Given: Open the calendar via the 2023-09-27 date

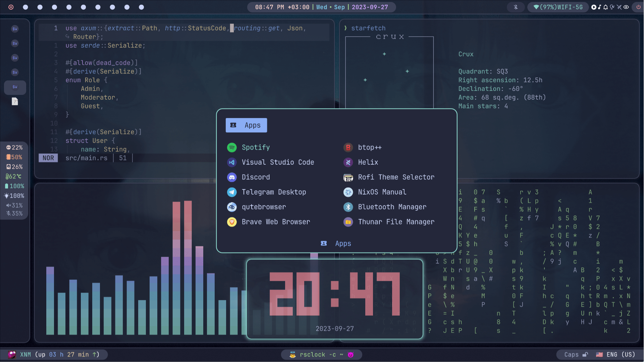Looking at the screenshot, I should (370, 7).
